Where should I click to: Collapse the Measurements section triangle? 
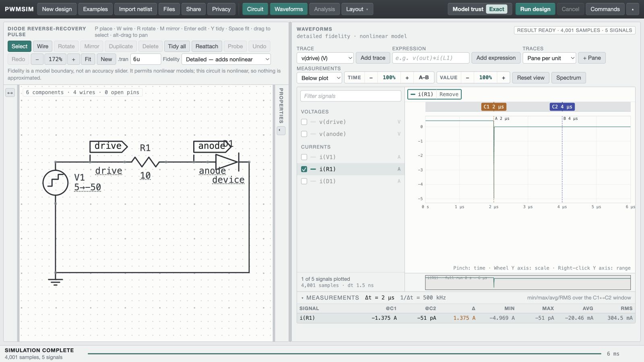click(x=302, y=298)
